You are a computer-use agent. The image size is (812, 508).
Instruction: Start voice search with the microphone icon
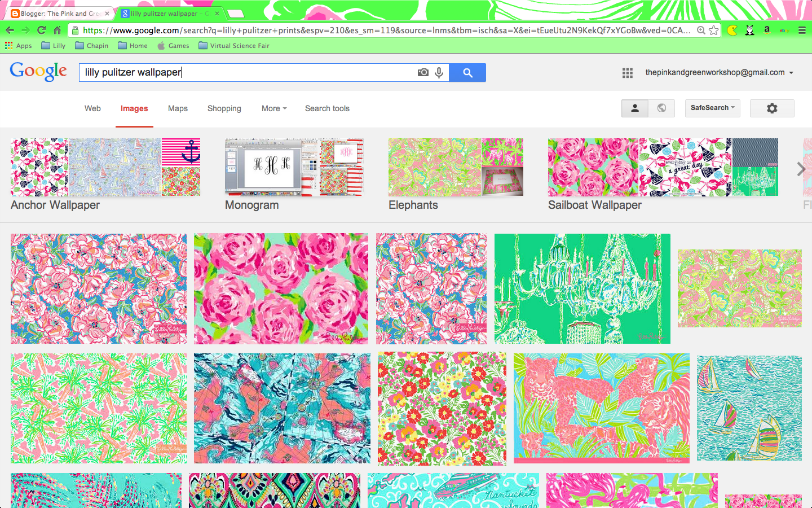pyautogui.click(x=439, y=72)
